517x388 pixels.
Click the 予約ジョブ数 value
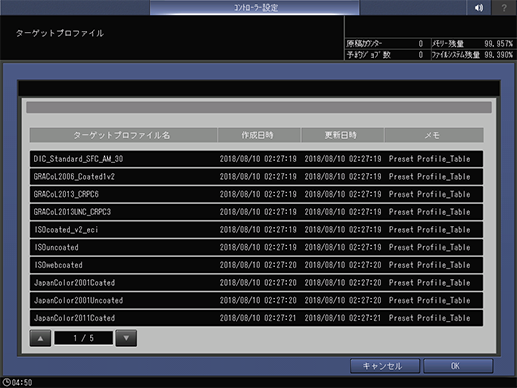pos(421,55)
